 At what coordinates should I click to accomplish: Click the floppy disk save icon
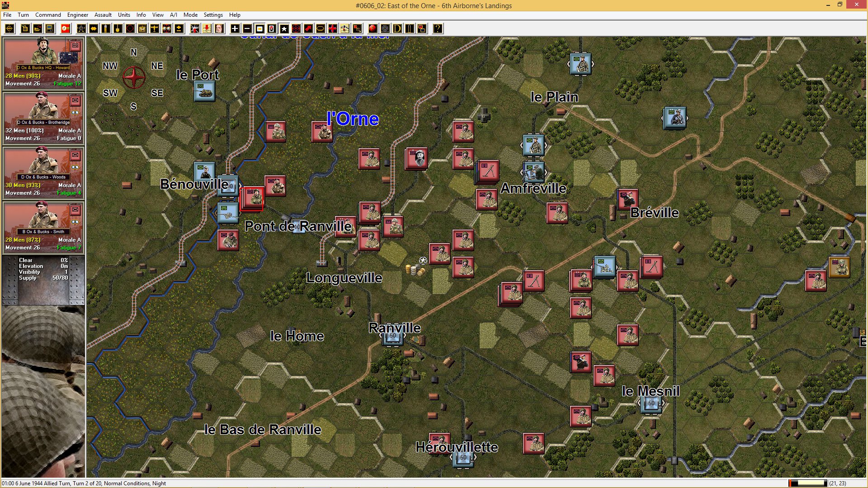(x=50, y=28)
